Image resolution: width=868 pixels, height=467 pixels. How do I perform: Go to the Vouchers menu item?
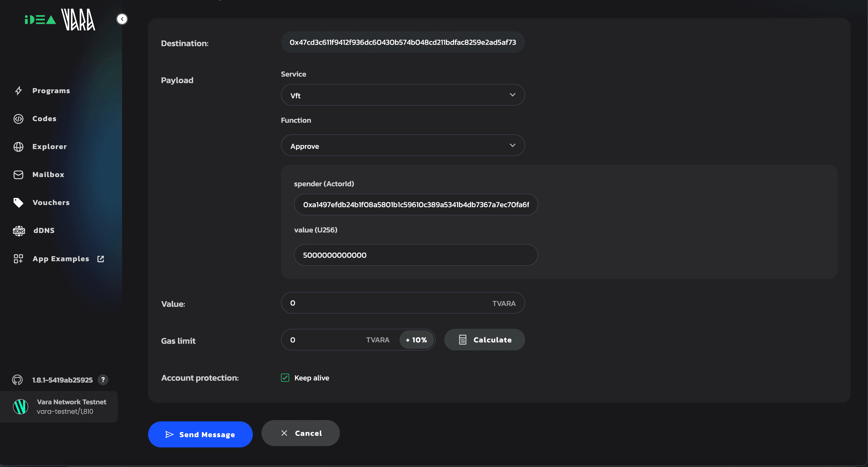[x=51, y=203]
